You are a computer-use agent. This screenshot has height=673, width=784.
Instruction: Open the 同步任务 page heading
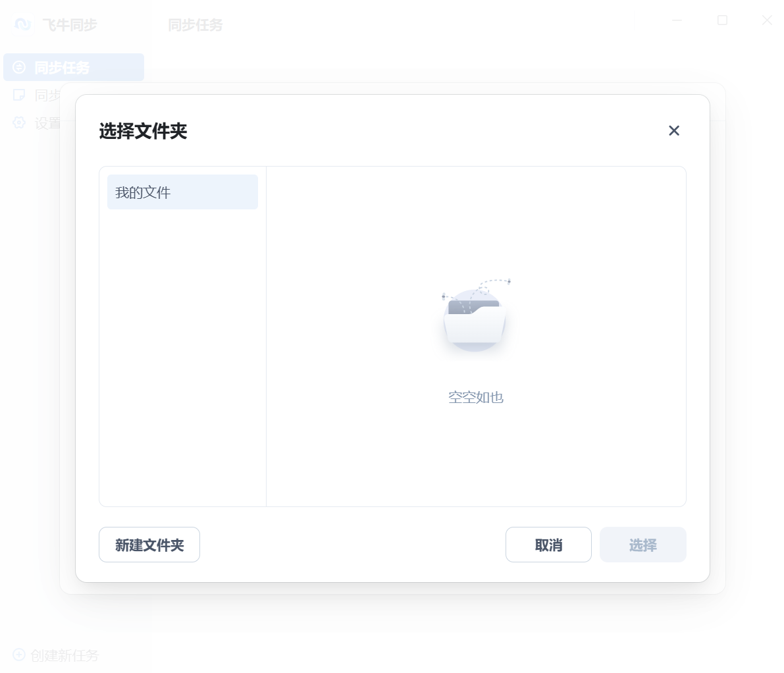point(196,25)
